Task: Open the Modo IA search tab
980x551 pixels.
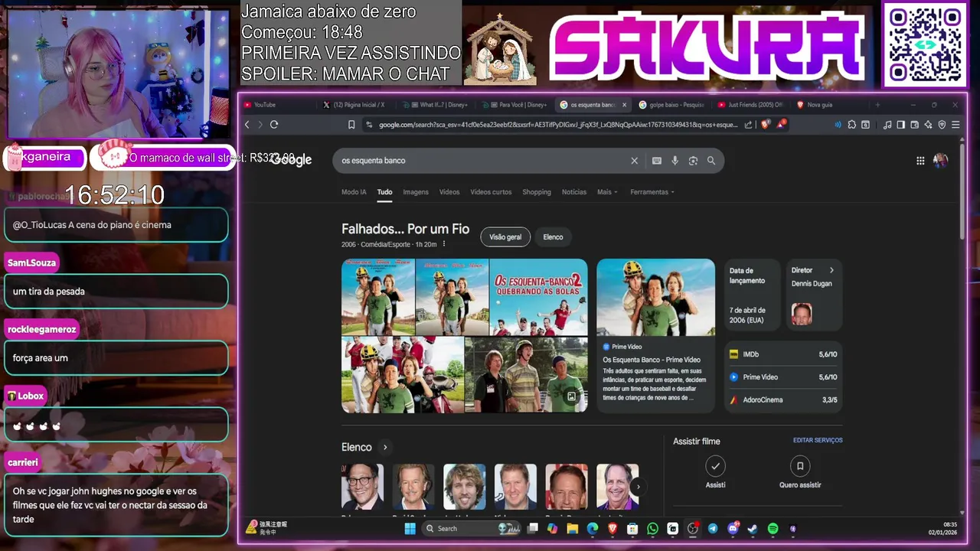Action: (x=354, y=192)
